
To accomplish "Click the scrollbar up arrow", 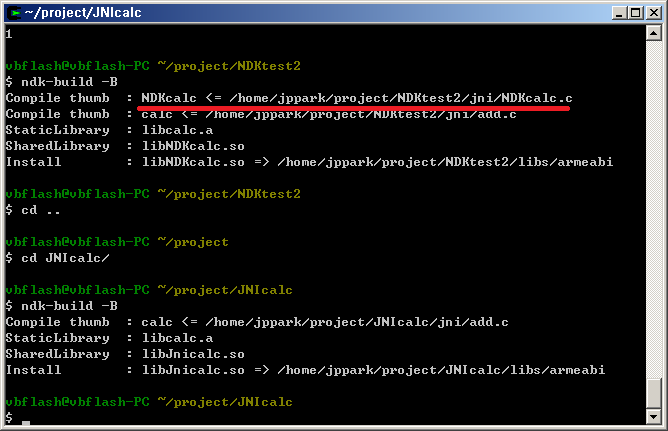I will tap(654, 33).
